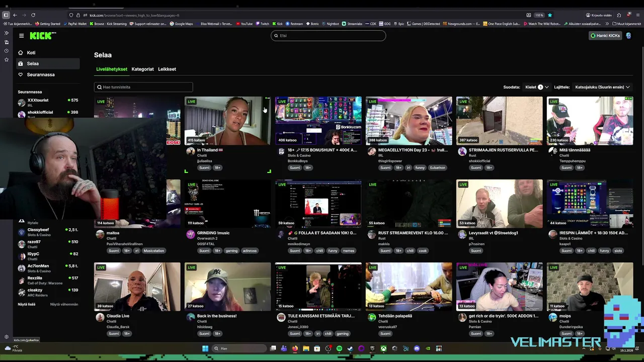Click the Hanki KICKs button
This screenshot has height=362, width=644.
click(605, 36)
